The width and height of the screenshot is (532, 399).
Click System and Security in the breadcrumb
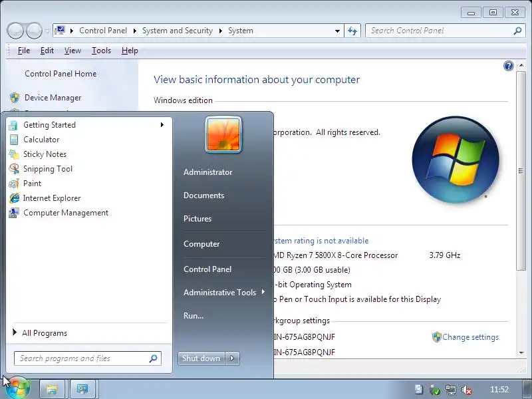(x=178, y=31)
